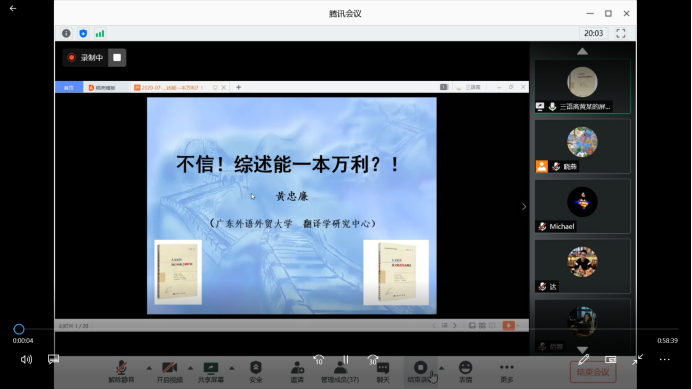Check the green network signal icon
This screenshot has width=692, height=389.
[100, 33]
